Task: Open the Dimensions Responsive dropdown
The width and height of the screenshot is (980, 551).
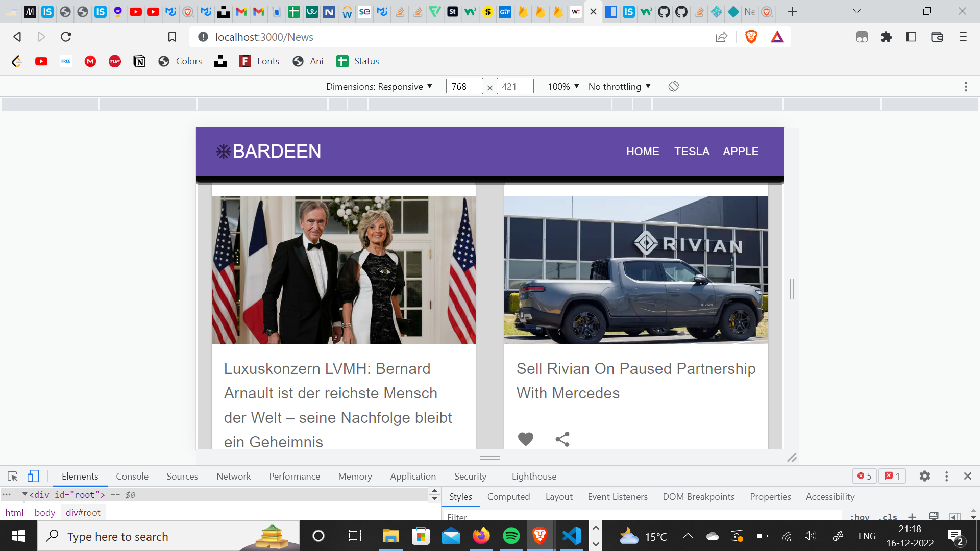Action: click(380, 86)
